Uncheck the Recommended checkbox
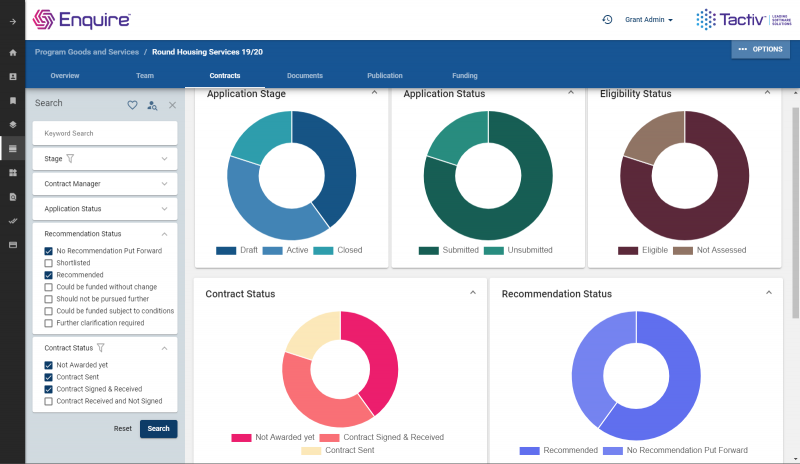Image resolution: width=800 pixels, height=464 pixels. click(x=48, y=275)
